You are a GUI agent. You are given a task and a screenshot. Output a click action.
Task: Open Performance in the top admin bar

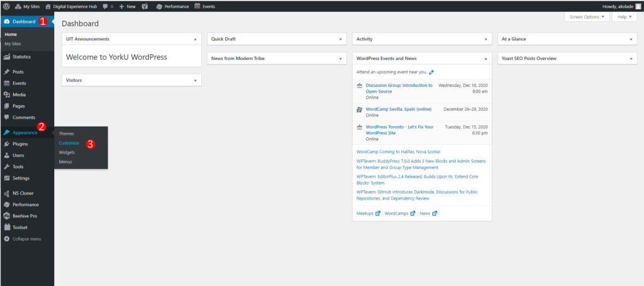[x=172, y=6]
